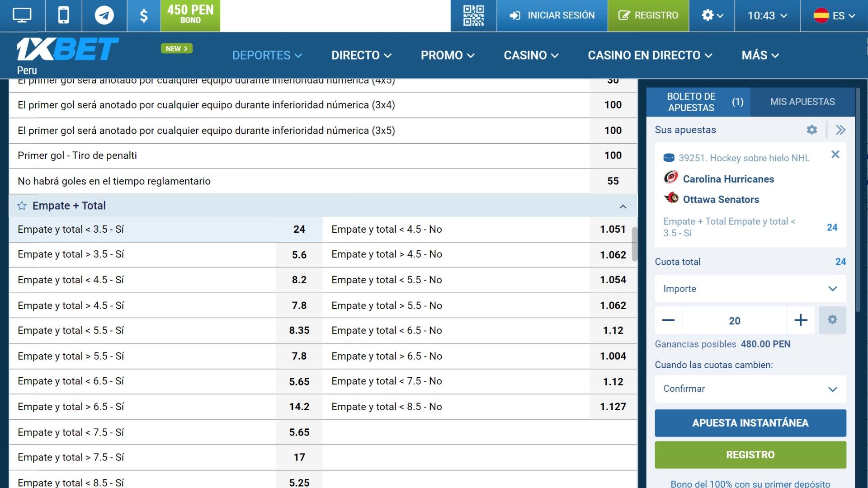868x488 pixels.
Task: Adjust the bet amount stepper plus
Action: 801,320
